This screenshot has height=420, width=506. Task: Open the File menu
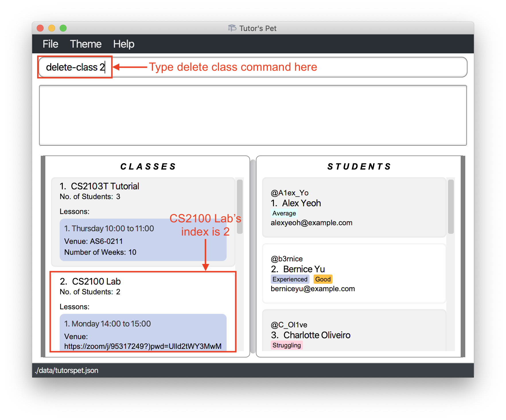tap(50, 44)
